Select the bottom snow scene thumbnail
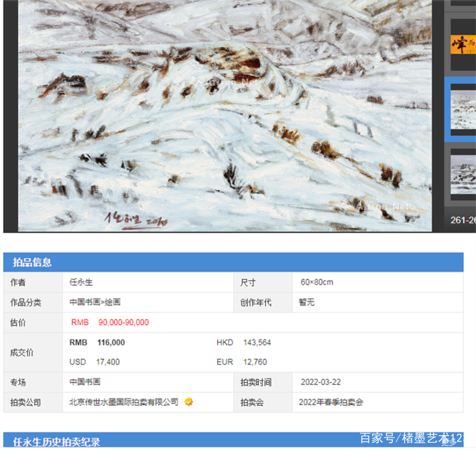 (463, 175)
